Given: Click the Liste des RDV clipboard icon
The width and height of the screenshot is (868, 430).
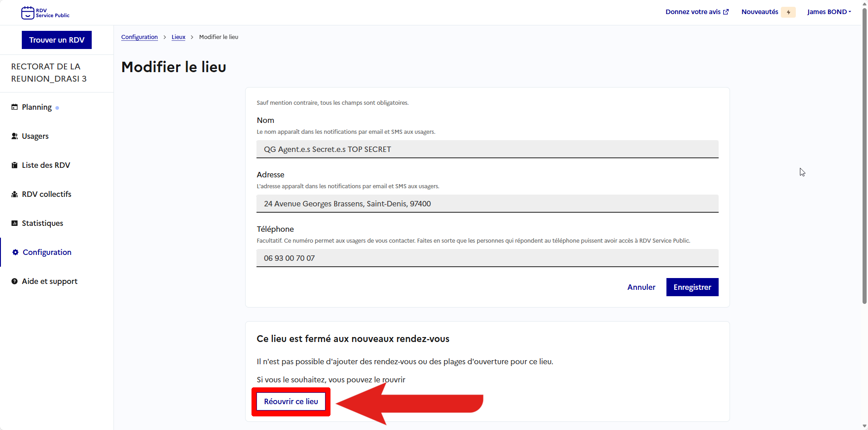Looking at the screenshot, I should tap(15, 165).
